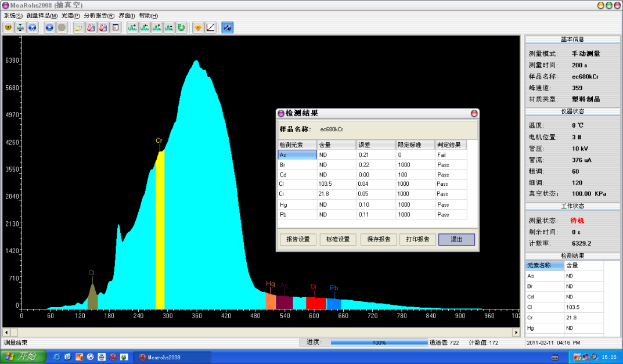Screen dimensions: 623x364
Task: Open the 分析报告(R) menu
Action: point(99,16)
